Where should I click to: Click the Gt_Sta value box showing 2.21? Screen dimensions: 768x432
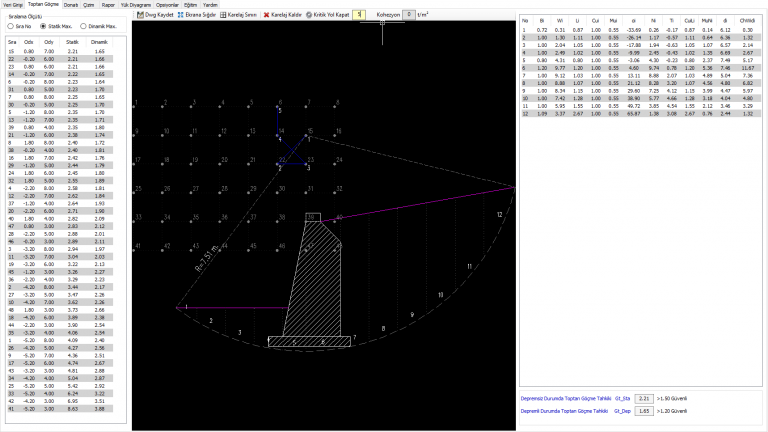click(644, 399)
